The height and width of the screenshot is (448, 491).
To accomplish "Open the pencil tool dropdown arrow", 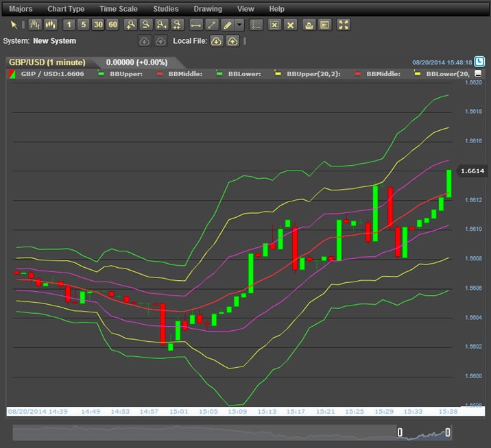I will [x=239, y=25].
